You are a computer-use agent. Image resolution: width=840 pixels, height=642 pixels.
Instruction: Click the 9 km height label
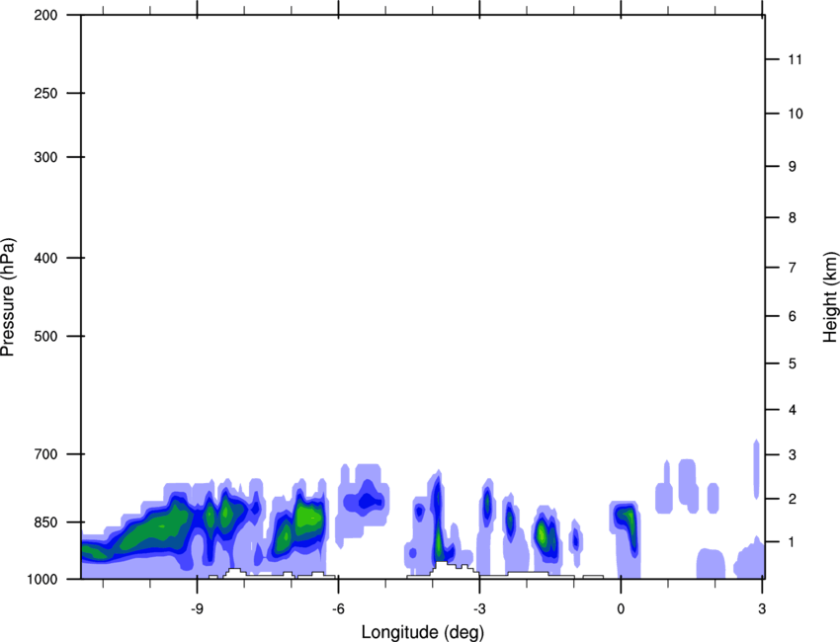793,167
